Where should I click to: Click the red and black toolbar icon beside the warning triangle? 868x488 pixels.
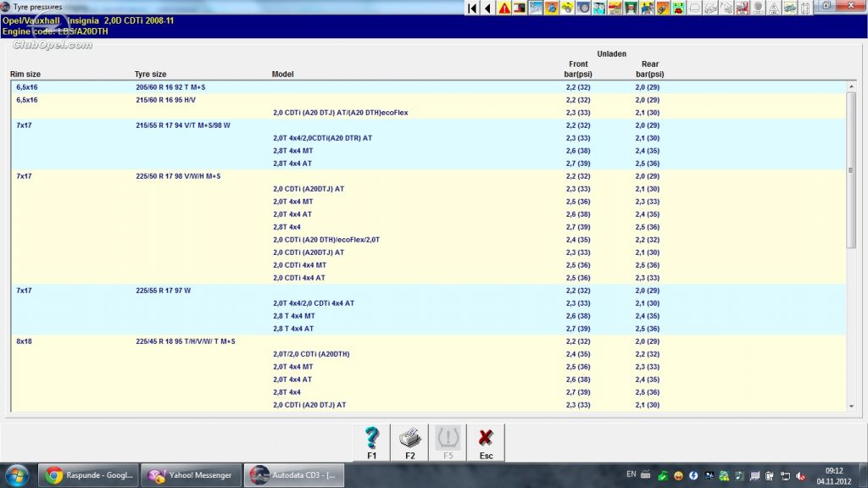520,8
